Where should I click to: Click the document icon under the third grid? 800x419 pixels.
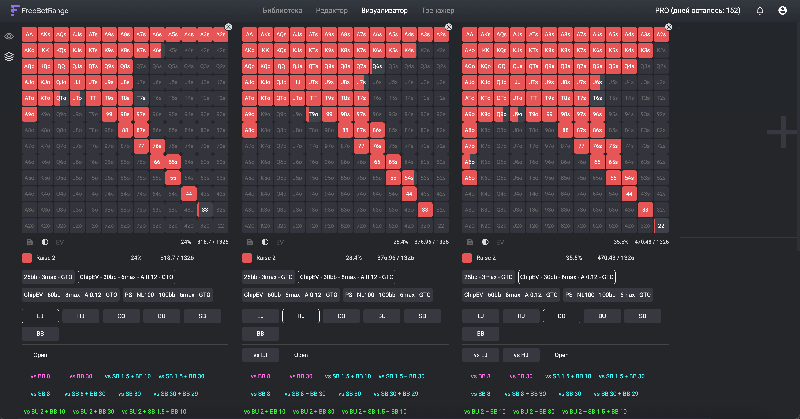click(x=470, y=242)
